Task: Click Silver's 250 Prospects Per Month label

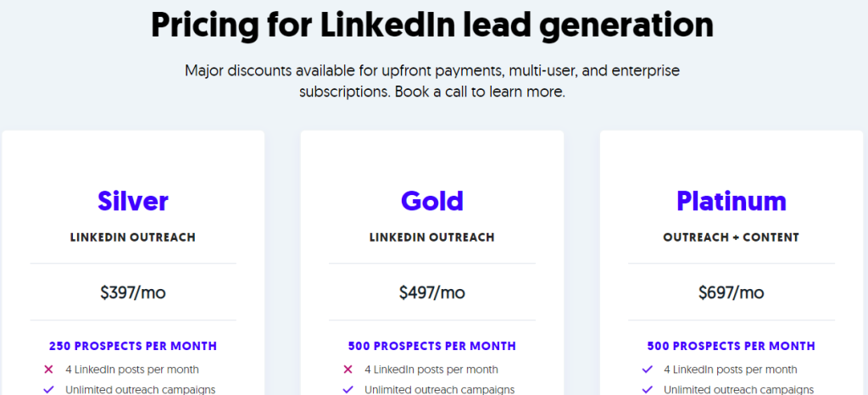Action: 133,346
